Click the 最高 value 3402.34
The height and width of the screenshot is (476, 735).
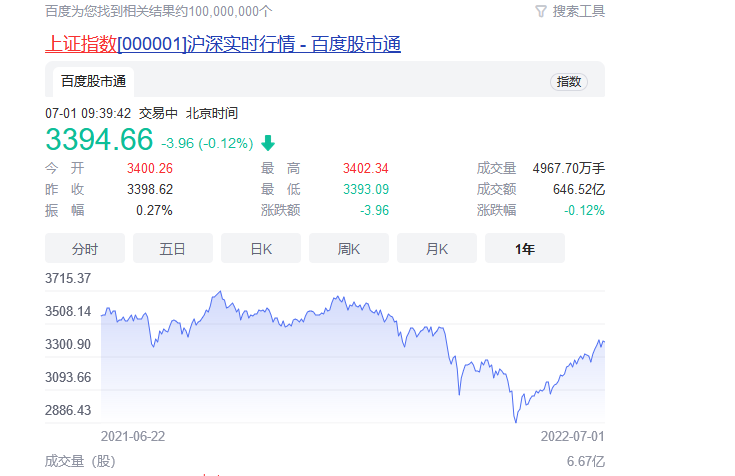coord(366,168)
